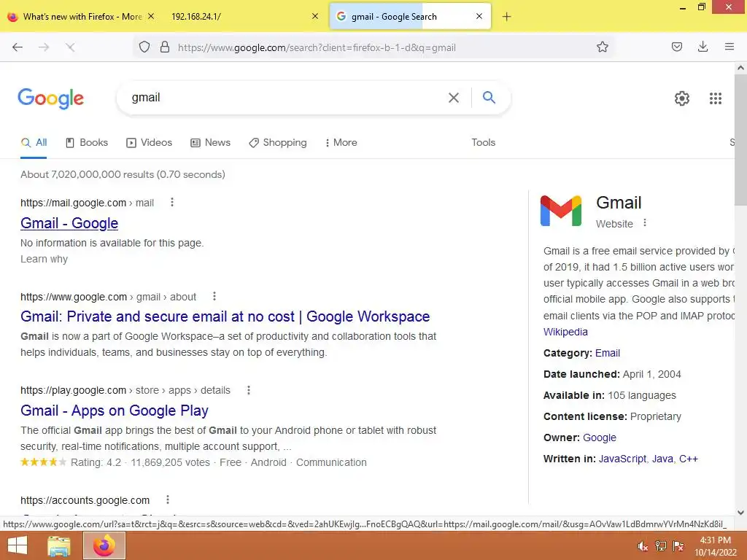Click the results count text About 7,020,000,000 results
Screen dimensions: 747x560
click(x=123, y=174)
